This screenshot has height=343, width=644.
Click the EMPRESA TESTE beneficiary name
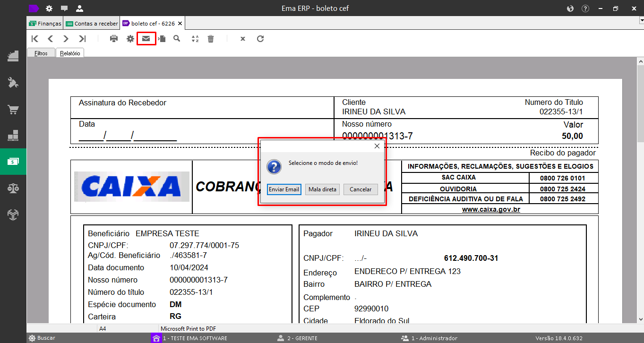[x=167, y=233]
